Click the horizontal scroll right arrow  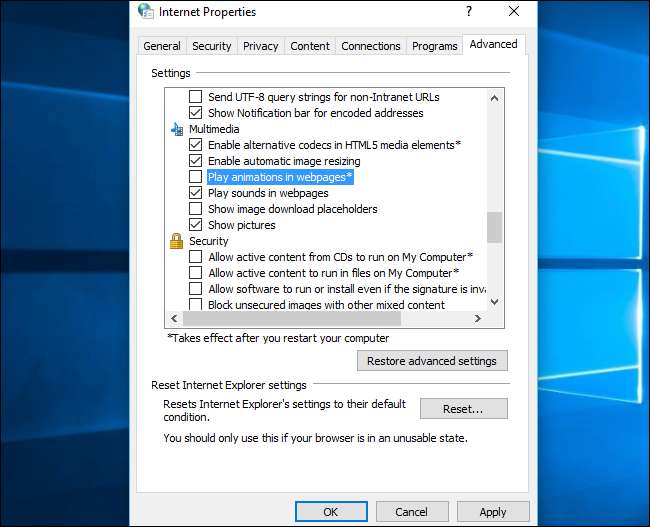point(478,318)
